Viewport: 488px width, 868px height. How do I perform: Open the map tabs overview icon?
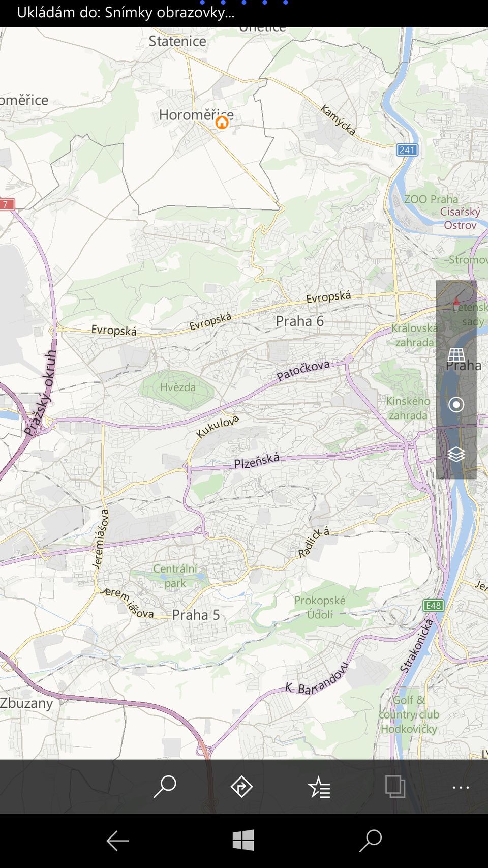click(395, 787)
